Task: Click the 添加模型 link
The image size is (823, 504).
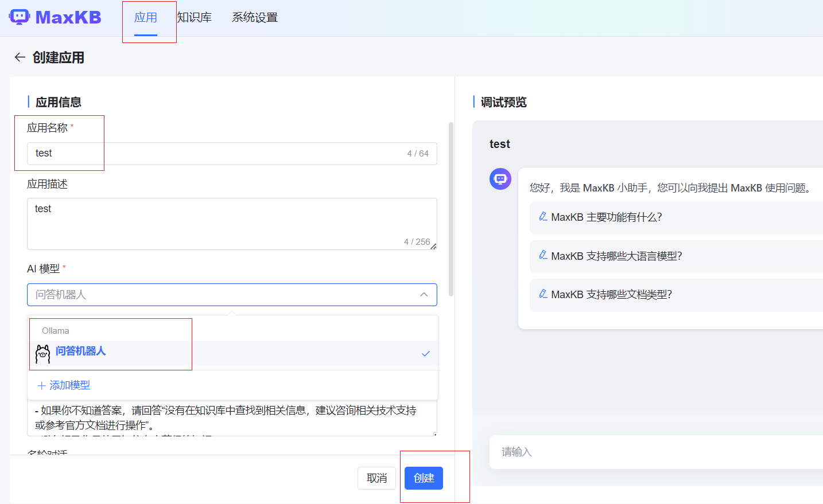Action: pos(63,386)
